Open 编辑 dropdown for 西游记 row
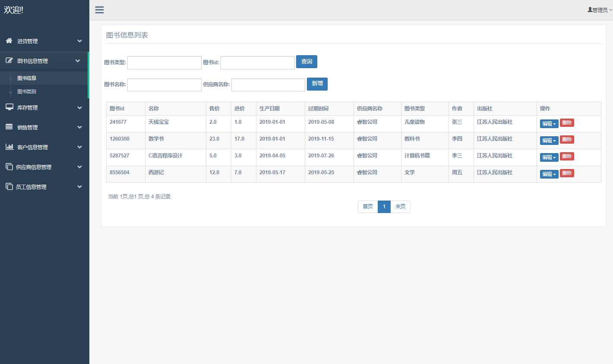613x364 pixels. tap(549, 174)
